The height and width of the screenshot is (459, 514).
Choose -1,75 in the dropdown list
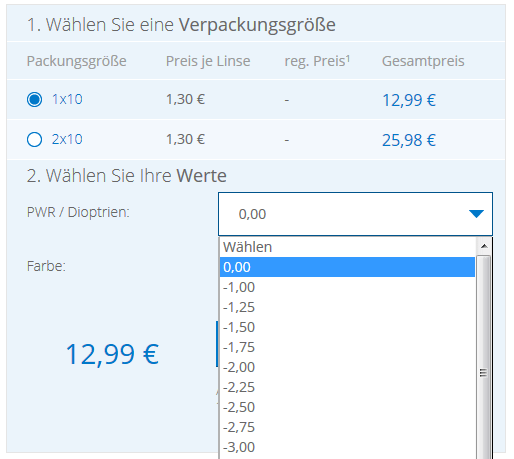pos(347,347)
